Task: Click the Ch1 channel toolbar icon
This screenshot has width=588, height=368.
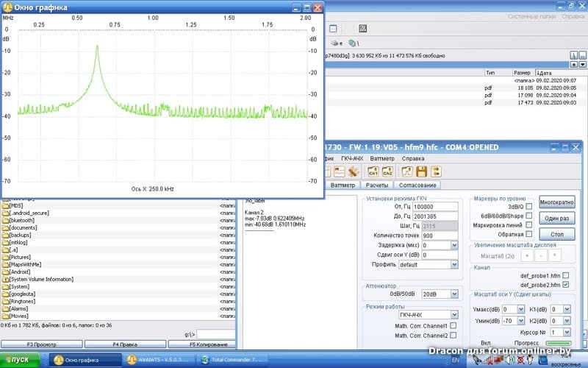Action: click(x=373, y=171)
